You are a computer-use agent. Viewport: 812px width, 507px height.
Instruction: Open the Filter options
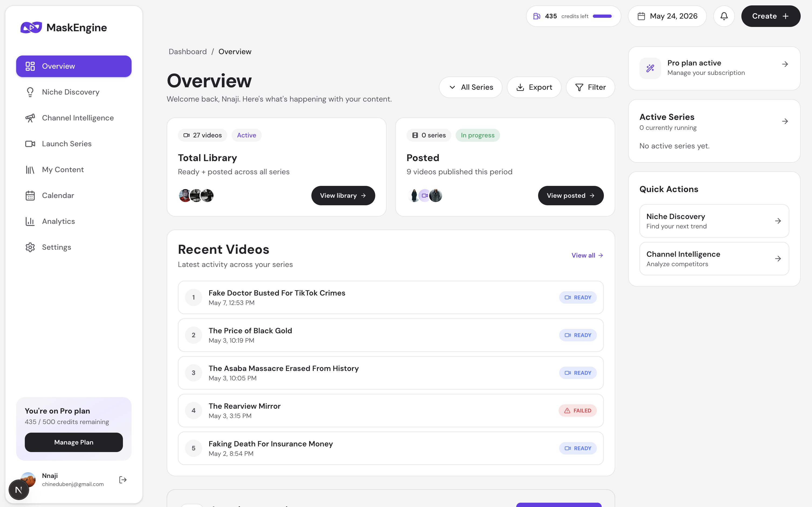click(590, 87)
